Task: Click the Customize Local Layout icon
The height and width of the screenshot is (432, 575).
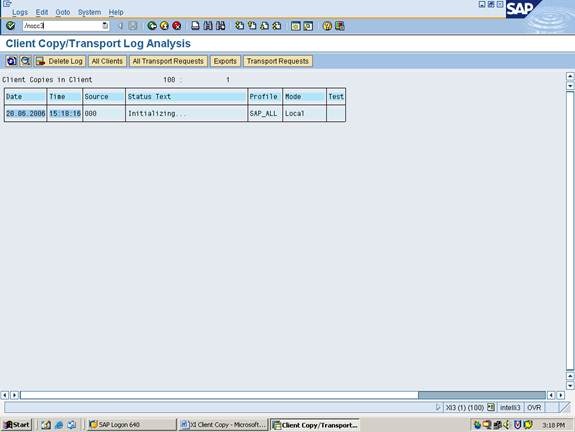Action: pyautogui.click(x=340, y=26)
